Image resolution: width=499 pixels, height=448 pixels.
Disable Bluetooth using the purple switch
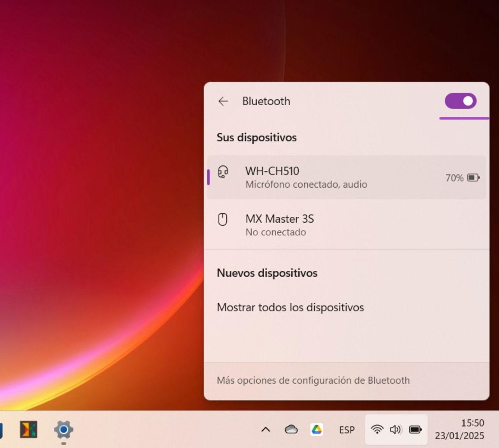click(x=460, y=101)
